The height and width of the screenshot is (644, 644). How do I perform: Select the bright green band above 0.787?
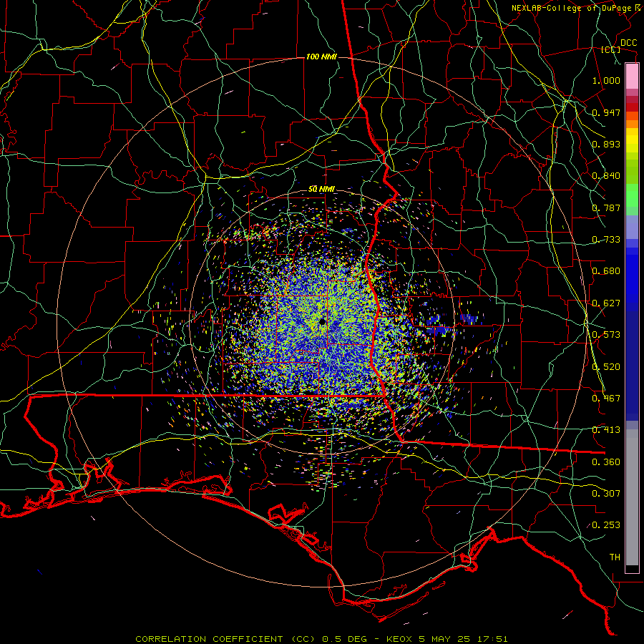(x=632, y=195)
